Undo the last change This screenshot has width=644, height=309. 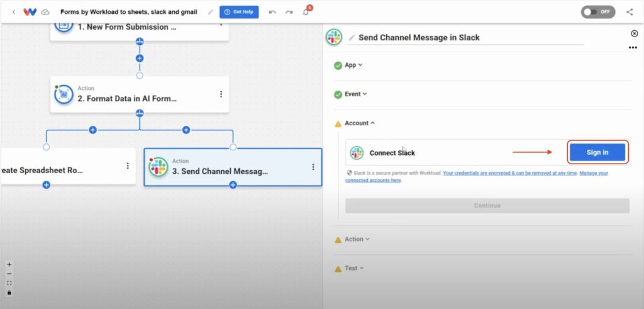pyautogui.click(x=272, y=12)
